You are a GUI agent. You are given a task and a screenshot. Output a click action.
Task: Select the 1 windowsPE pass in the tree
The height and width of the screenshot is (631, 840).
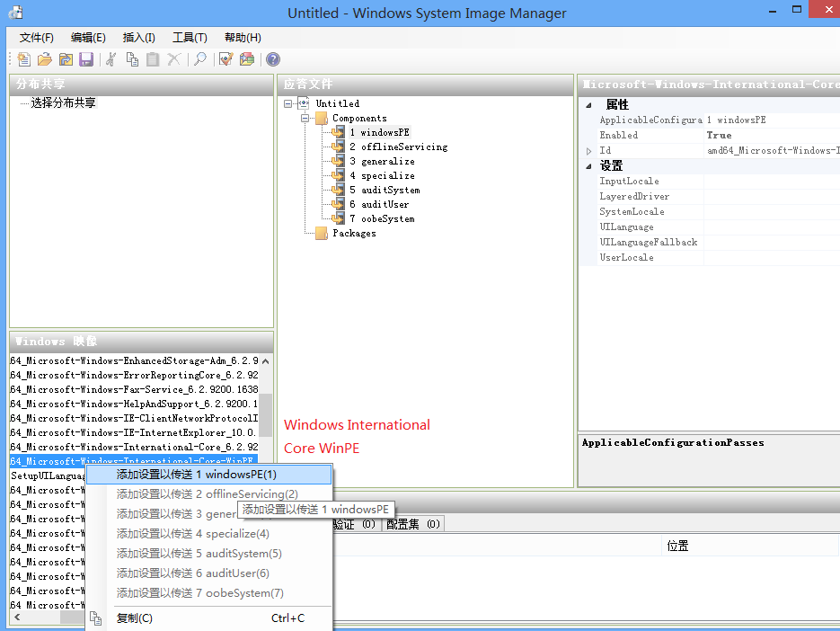[x=380, y=132]
